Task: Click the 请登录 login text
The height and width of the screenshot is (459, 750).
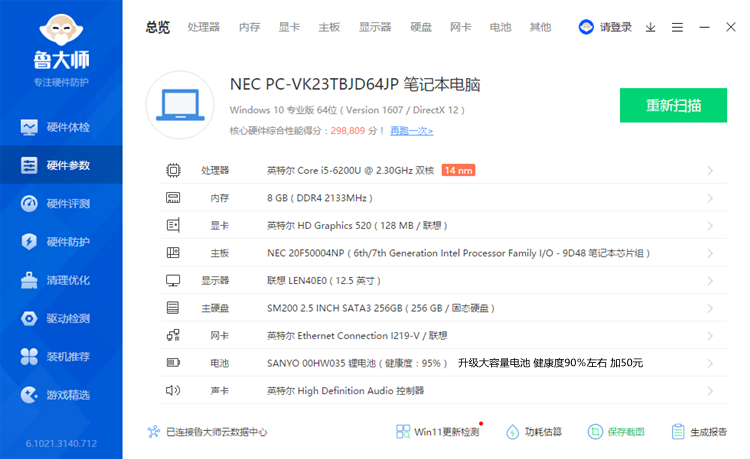Action: [616, 27]
